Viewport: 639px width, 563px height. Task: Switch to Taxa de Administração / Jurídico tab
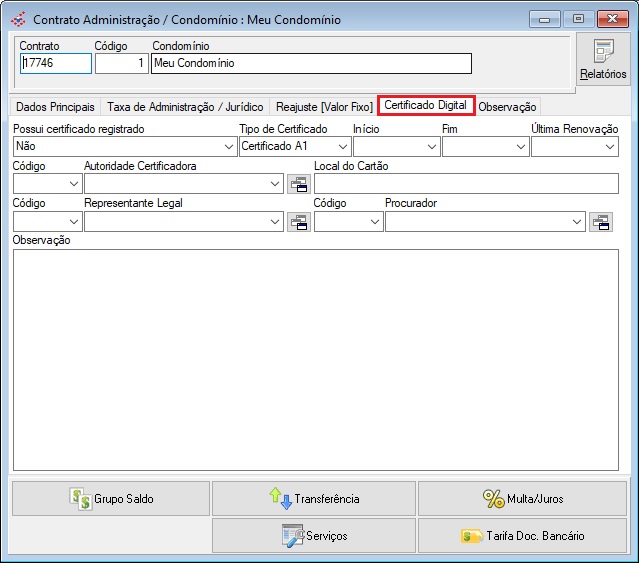185,106
